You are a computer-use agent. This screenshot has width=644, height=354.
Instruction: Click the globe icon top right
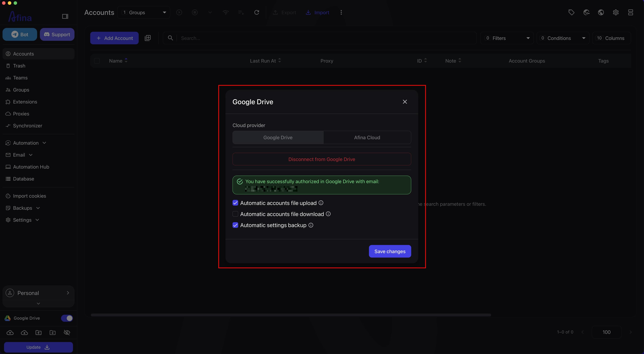point(601,12)
